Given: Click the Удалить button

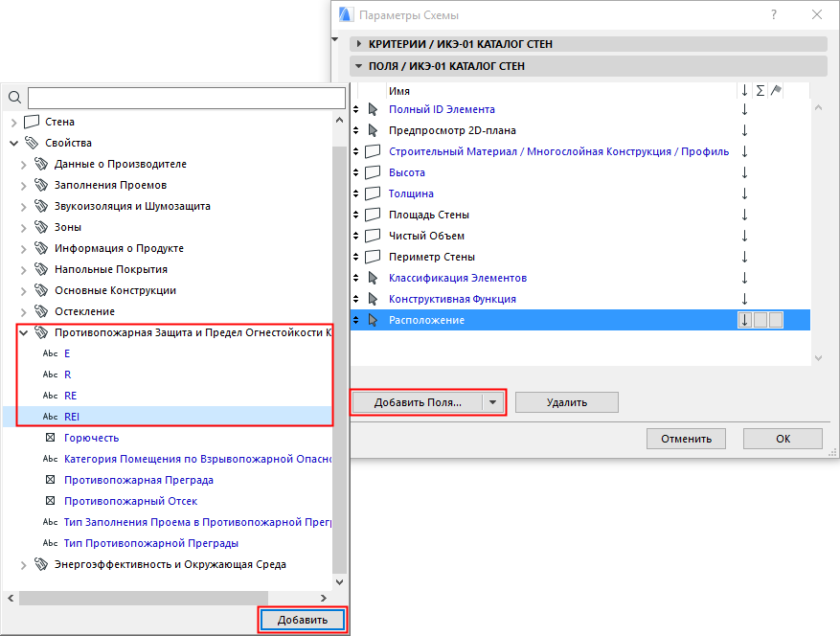Looking at the screenshot, I should coord(567,402).
